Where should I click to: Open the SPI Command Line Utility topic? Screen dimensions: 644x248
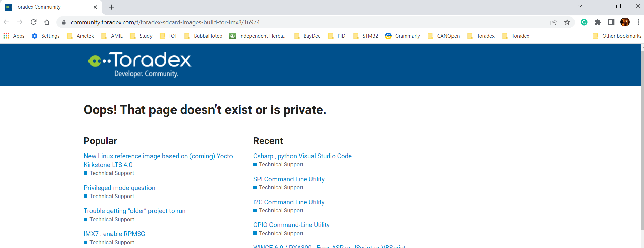[289, 179]
